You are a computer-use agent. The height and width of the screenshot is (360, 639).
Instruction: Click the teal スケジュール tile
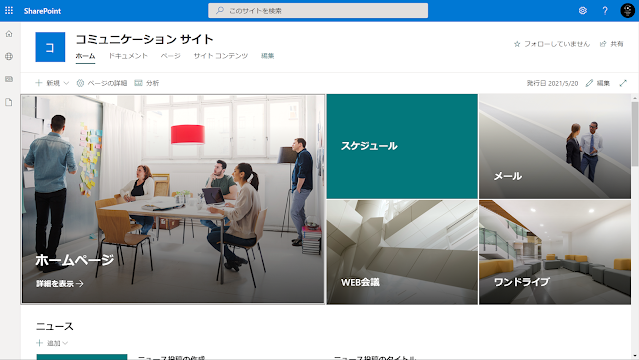[x=402, y=146]
